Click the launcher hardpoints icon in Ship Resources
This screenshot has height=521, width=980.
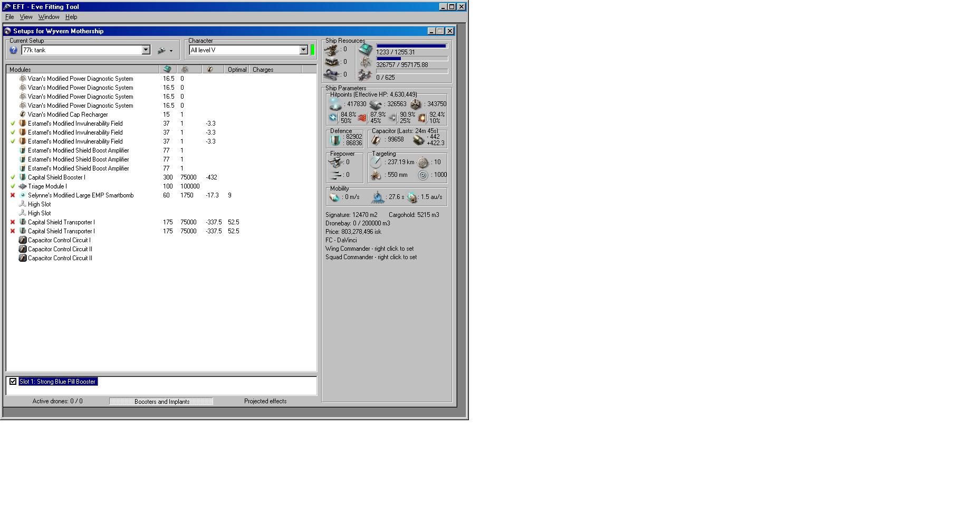(332, 62)
